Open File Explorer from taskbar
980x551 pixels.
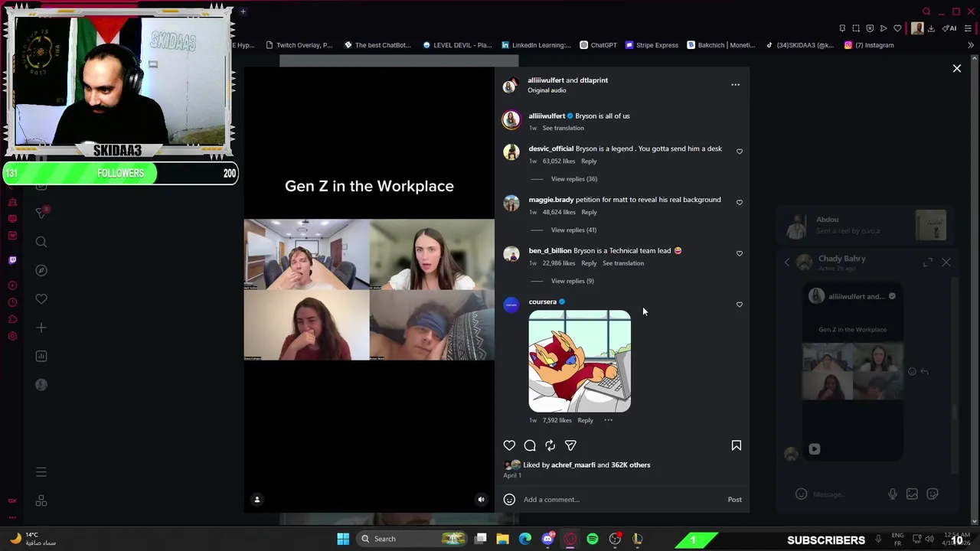502,539
